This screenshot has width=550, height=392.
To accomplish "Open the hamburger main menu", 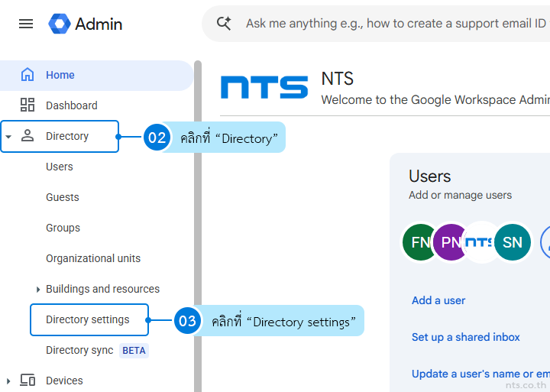I will [26, 24].
